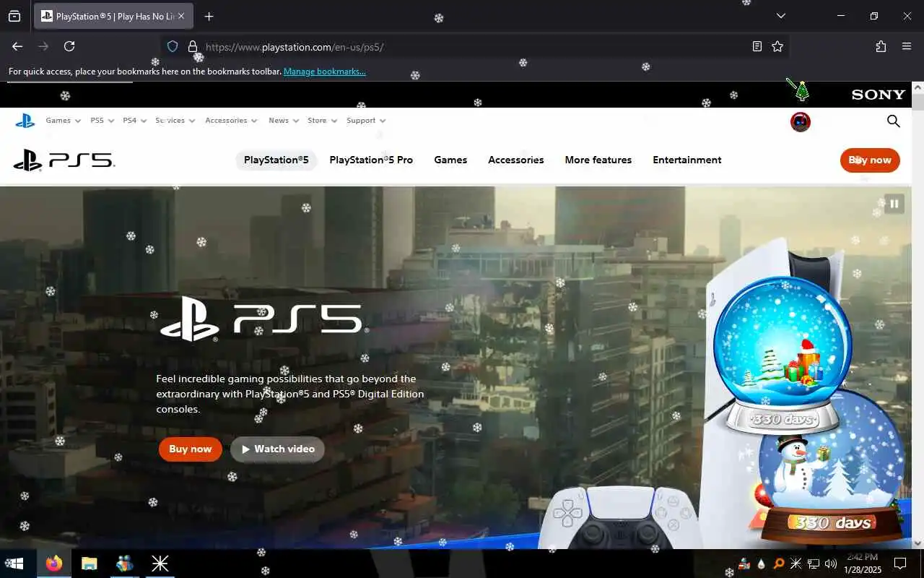Click the SONY logo
Screen dimensions: 924x578
[878, 95]
